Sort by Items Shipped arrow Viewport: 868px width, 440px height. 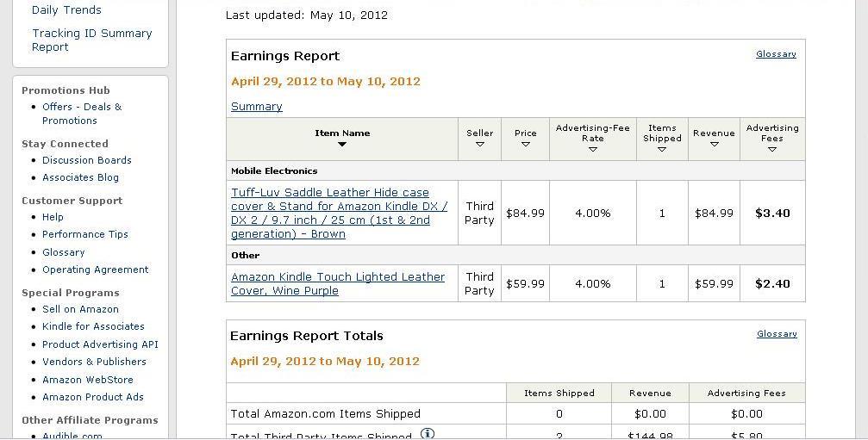tap(662, 149)
